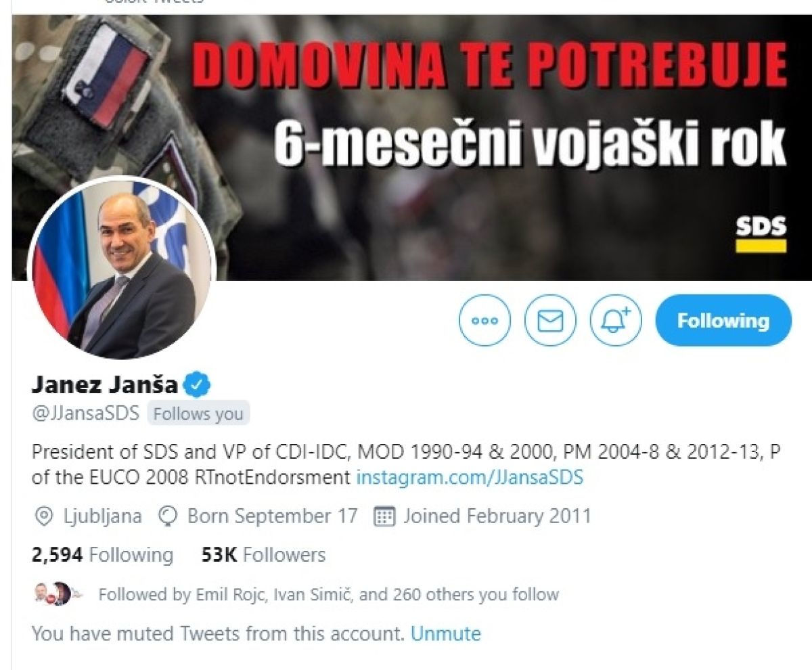Click the small follower avatars cluster

(x=58, y=594)
